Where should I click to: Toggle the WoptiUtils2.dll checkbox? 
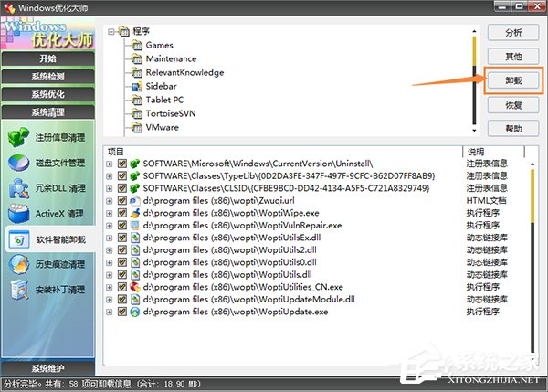tap(122, 250)
